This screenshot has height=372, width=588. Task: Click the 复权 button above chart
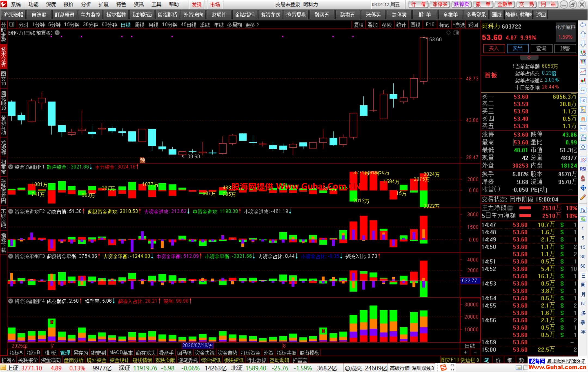pyautogui.click(x=359, y=25)
